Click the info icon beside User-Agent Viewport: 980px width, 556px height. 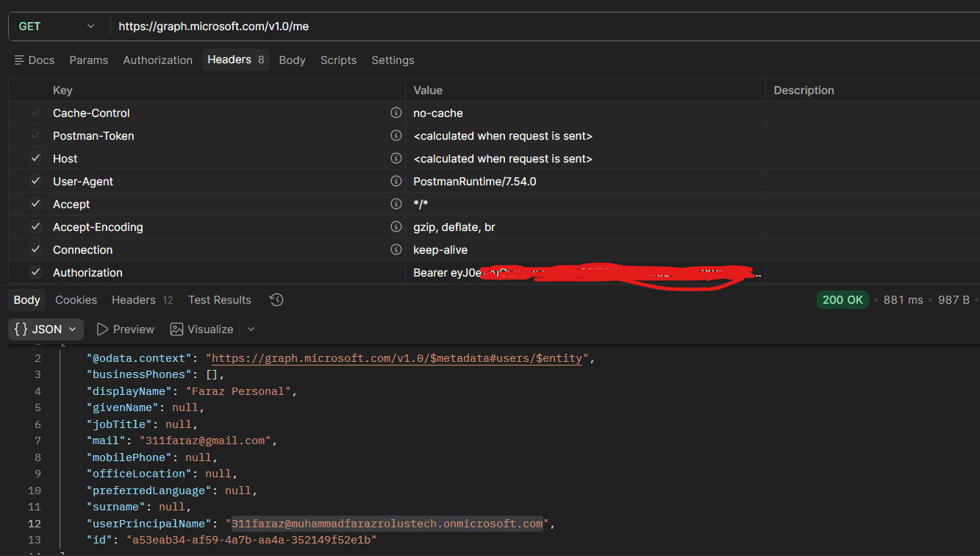click(396, 182)
